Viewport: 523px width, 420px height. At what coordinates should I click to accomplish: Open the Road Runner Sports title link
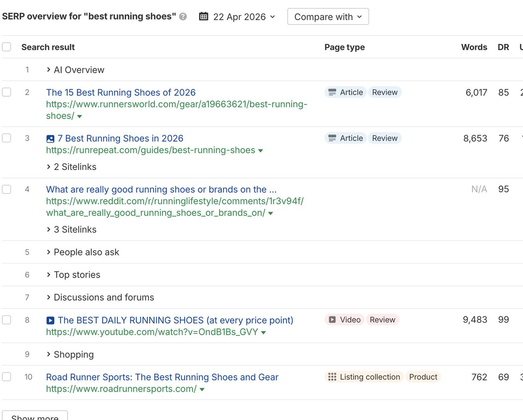click(x=162, y=377)
